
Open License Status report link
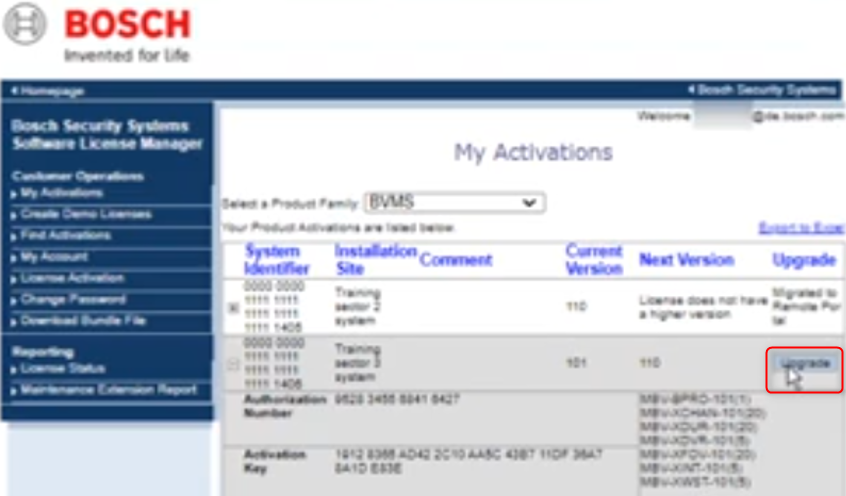[63, 369]
